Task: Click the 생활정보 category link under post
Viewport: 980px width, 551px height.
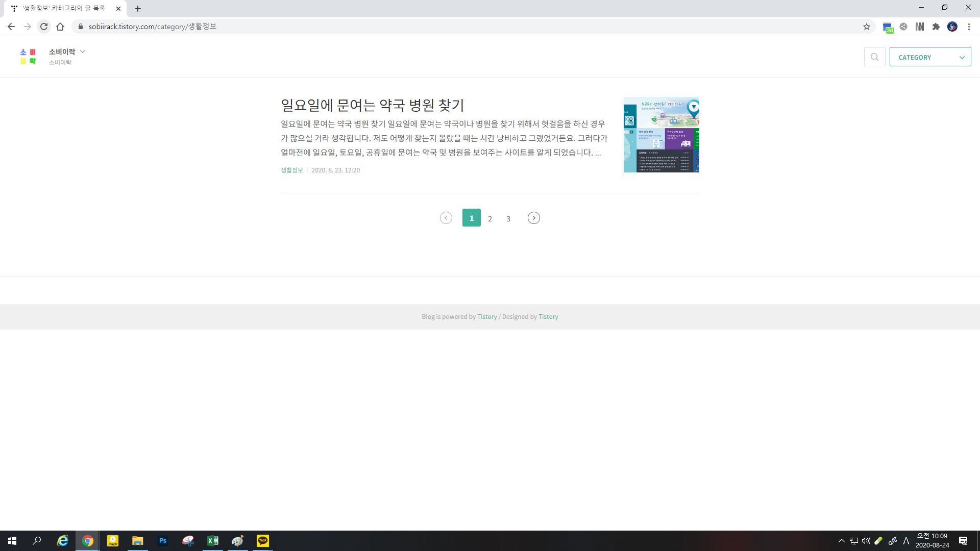Action: 291,170
